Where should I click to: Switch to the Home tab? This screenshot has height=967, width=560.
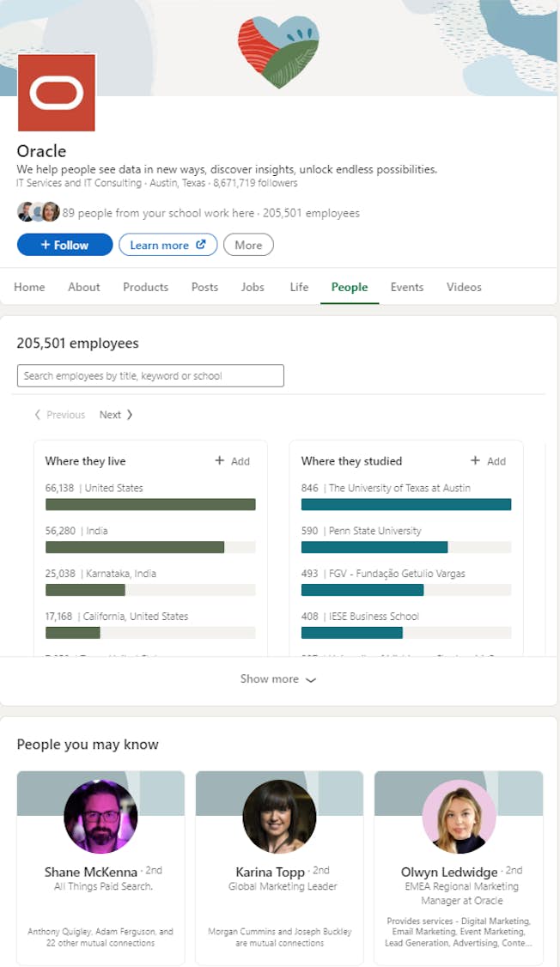[x=29, y=287]
